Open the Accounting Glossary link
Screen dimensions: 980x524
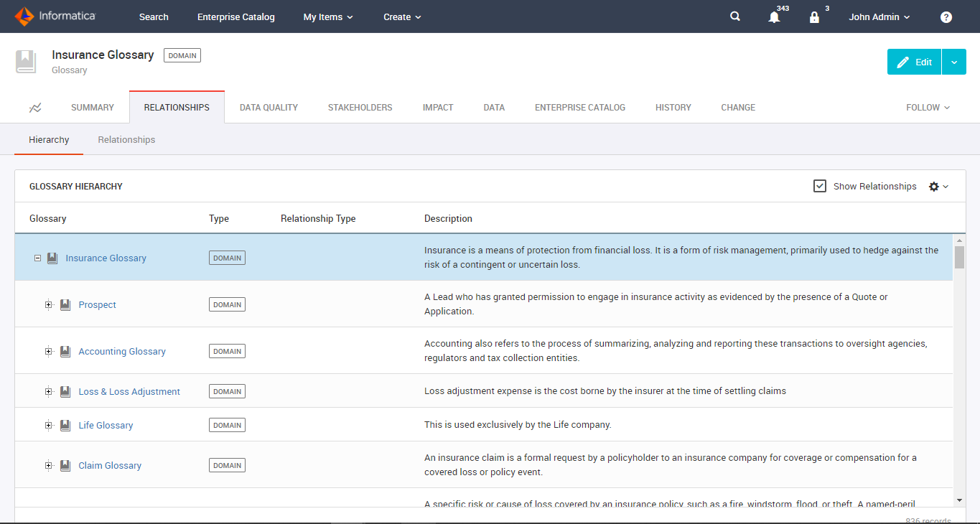(121, 351)
